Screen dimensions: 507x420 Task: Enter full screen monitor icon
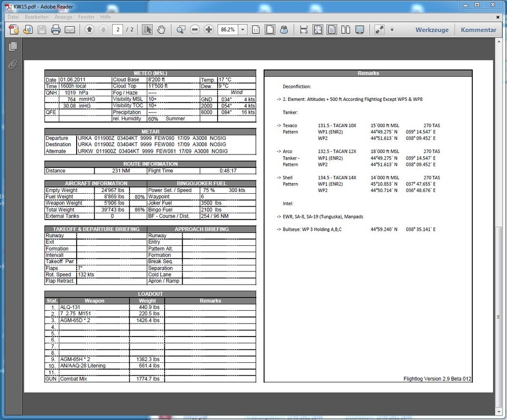pos(360,30)
